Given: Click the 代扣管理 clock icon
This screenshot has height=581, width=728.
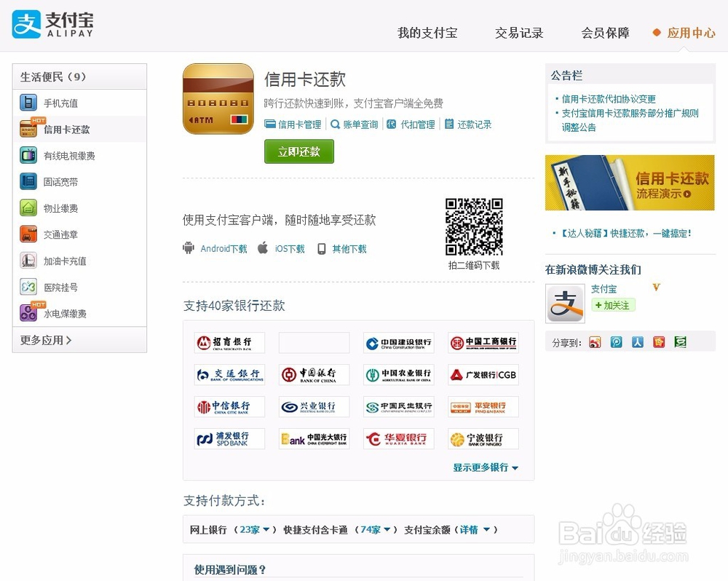Looking at the screenshot, I should (392, 124).
